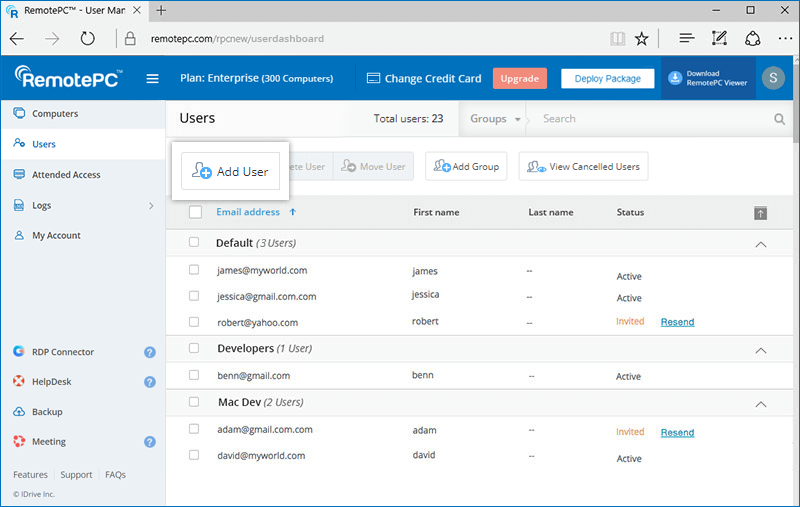Open the Support link
800x507 pixels.
(76, 474)
